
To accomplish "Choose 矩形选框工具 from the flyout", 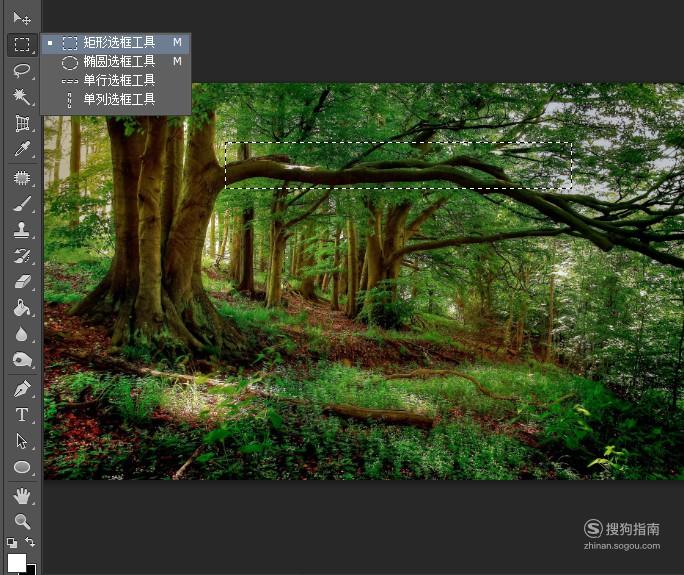I will [x=116, y=43].
